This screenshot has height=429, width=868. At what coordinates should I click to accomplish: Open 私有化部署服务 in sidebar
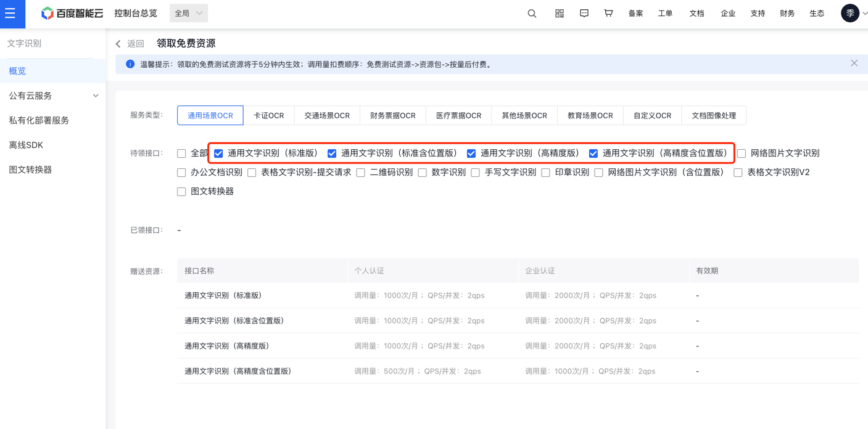tap(53, 120)
